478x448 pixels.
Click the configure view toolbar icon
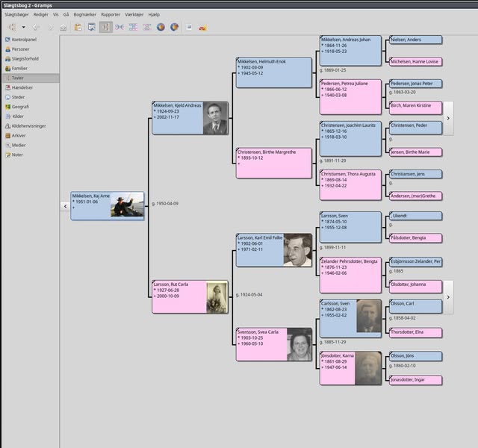[x=91, y=28]
